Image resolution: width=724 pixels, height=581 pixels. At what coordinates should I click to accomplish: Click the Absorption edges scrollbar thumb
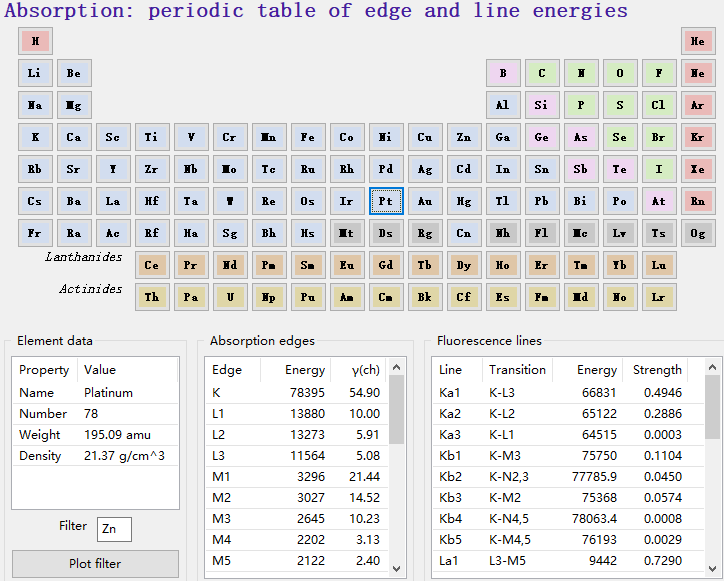click(396, 409)
